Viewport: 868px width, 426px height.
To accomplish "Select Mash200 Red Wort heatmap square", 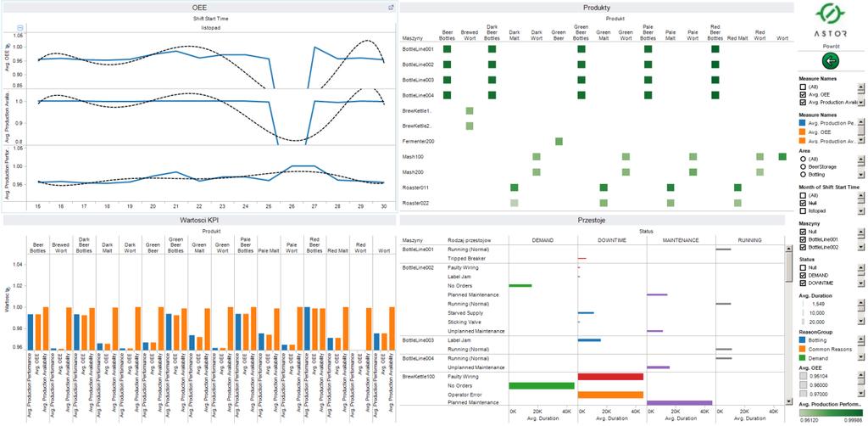I will click(x=760, y=172).
